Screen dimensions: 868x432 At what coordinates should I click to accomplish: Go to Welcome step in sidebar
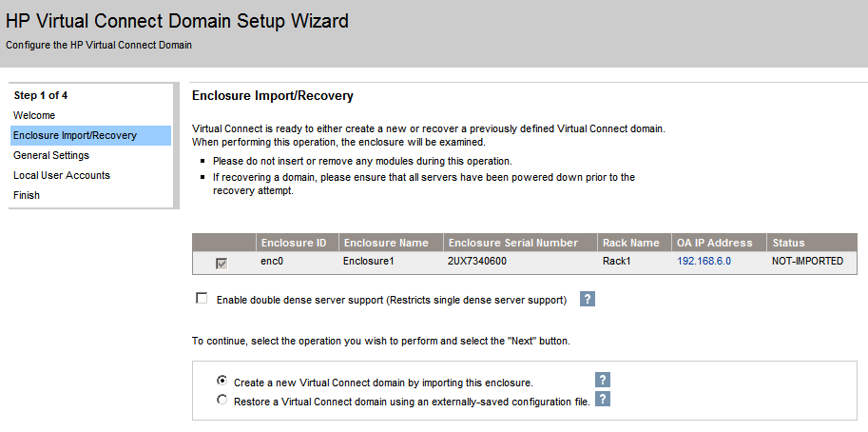[x=34, y=115]
